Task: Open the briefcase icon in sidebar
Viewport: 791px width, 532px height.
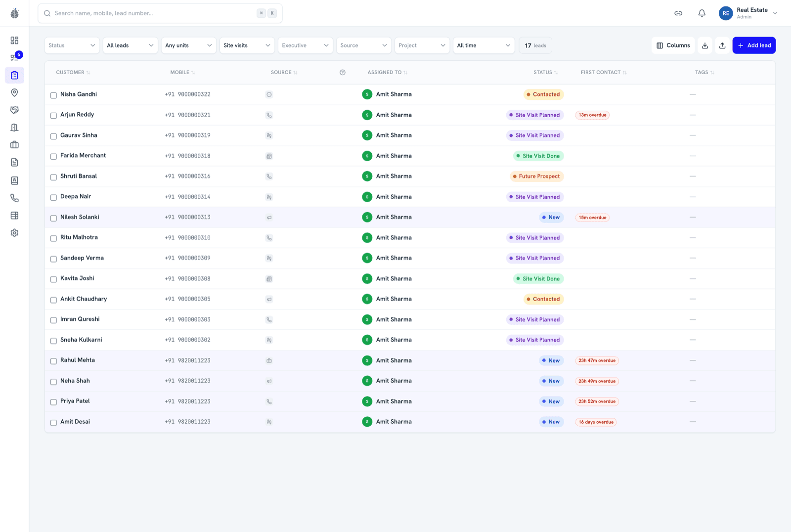Action: pos(14,145)
